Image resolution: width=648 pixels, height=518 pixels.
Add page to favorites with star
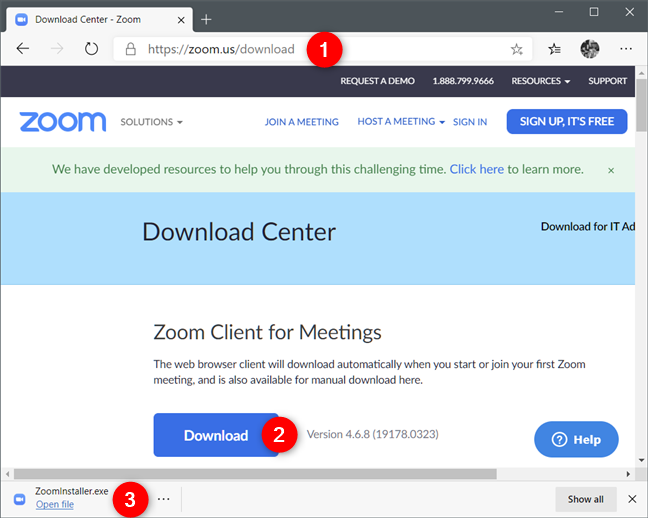tap(516, 50)
